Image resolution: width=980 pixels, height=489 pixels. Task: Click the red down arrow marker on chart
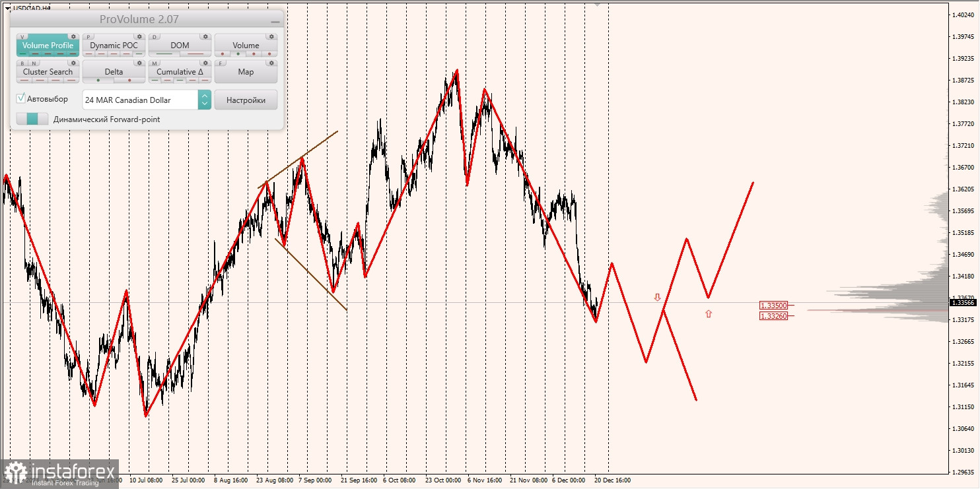[x=657, y=298]
